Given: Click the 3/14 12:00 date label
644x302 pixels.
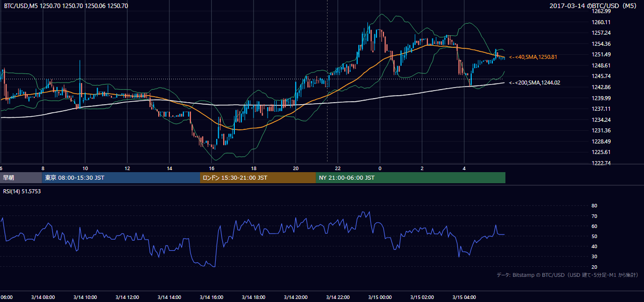Looking at the screenshot, I should pos(127,297).
